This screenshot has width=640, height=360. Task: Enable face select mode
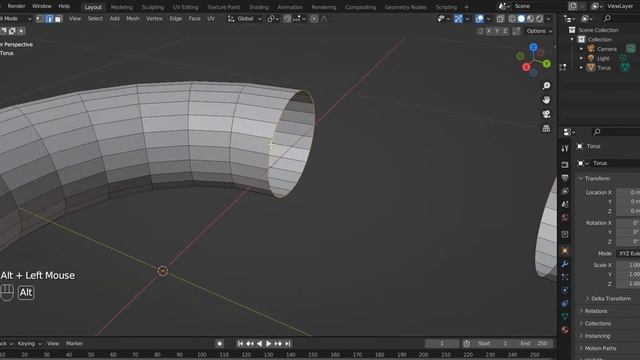point(58,19)
